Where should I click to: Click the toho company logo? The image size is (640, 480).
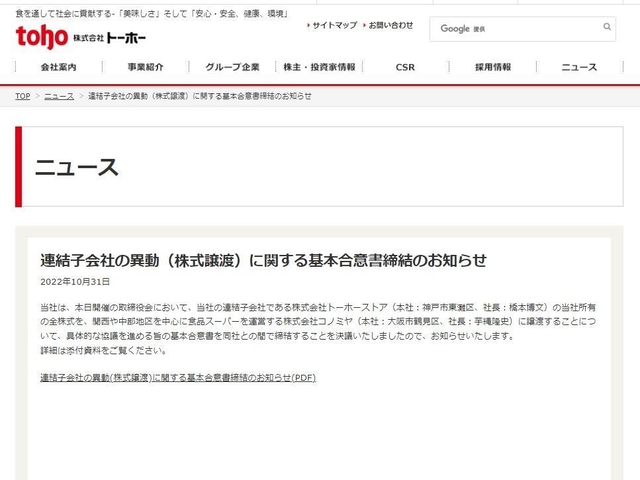41,36
